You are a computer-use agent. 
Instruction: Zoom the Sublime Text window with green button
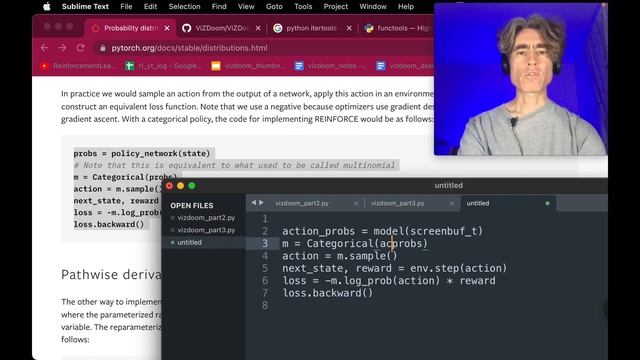tap(191, 186)
